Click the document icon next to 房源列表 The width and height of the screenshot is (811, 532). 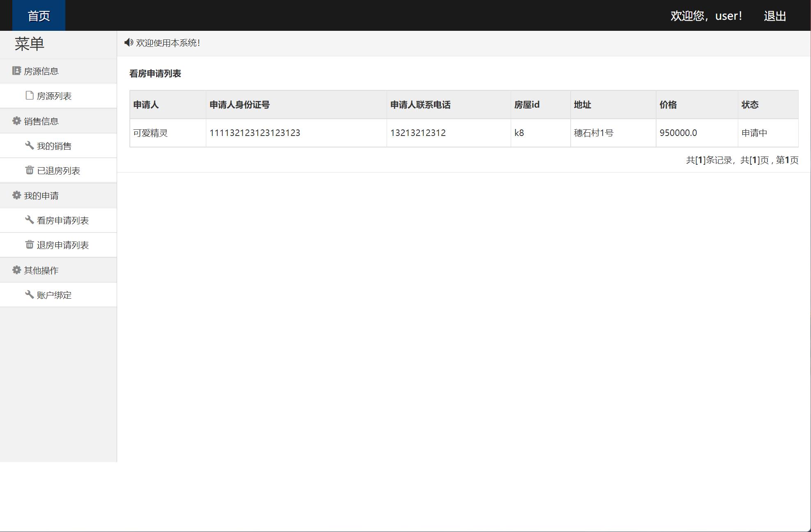(x=30, y=96)
